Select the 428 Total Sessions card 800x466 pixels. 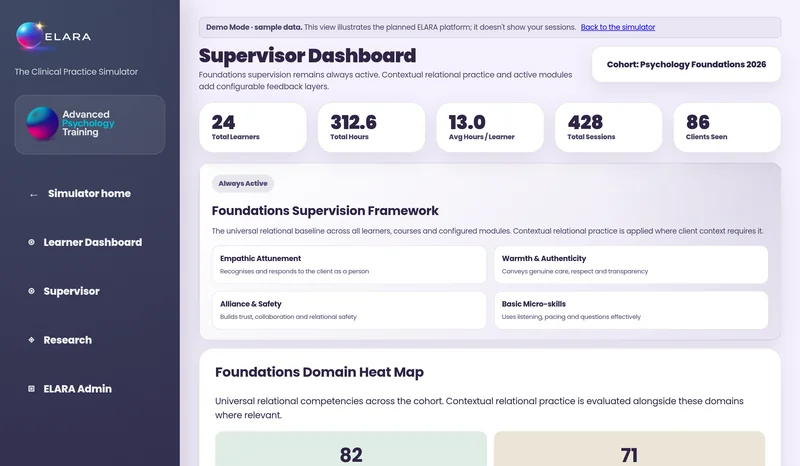click(x=608, y=128)
